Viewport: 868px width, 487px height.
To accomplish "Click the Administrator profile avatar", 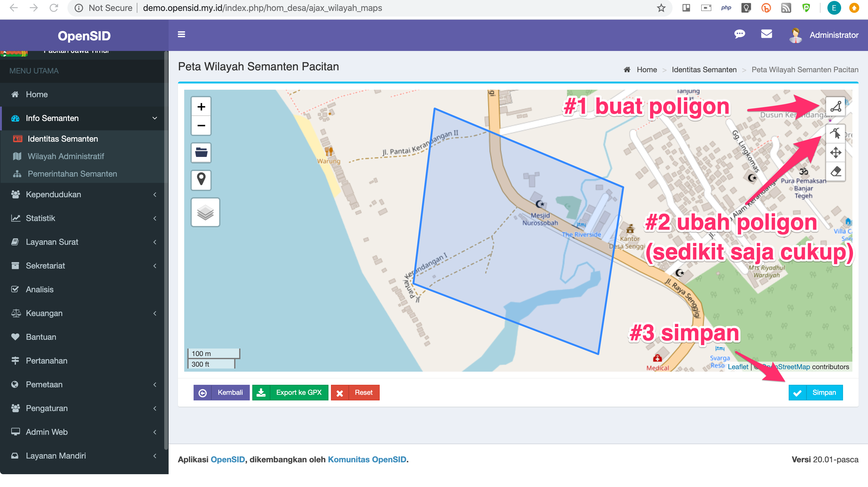I will coord(796,35).
